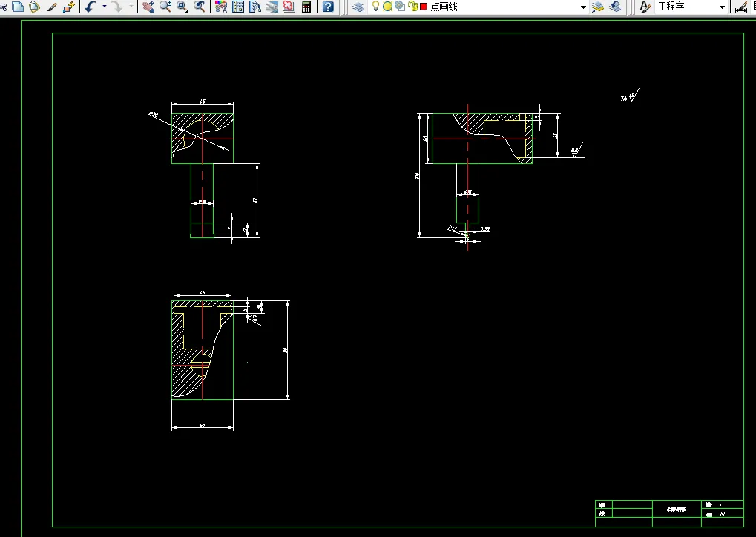Screen dimensions: 756x537
Task: Open the Dimension Style manager icon
Action: [741, 7]
